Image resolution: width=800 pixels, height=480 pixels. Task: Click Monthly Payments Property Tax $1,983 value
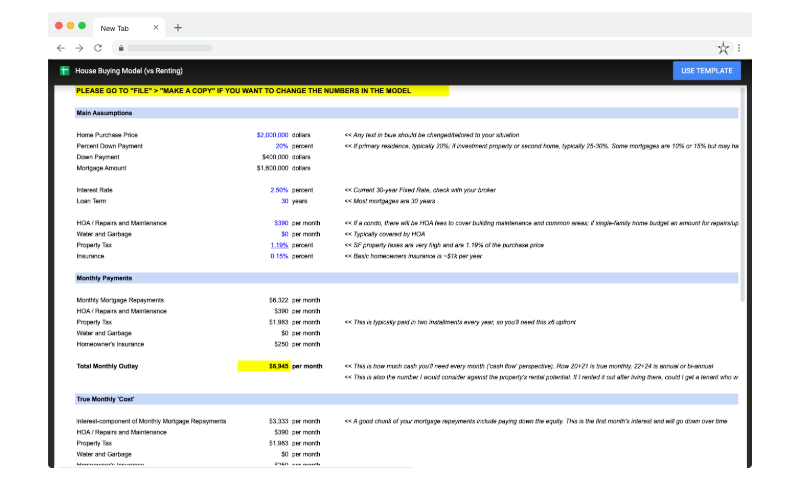pyautogui.click(x=279, y=322)
